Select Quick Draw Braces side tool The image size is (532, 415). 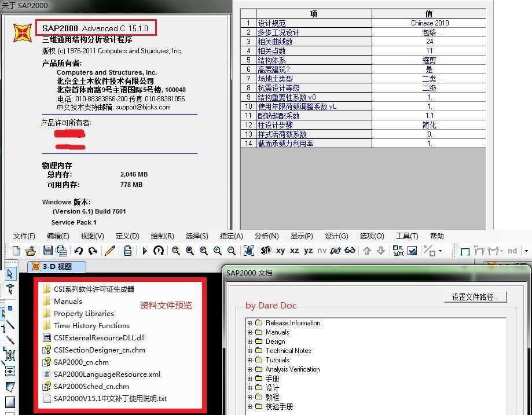10,355
